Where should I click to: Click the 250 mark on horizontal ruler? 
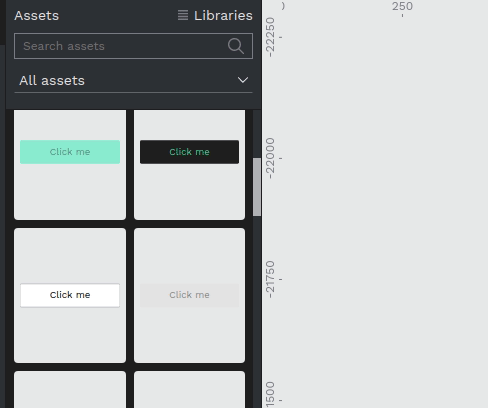pos(402,6)
